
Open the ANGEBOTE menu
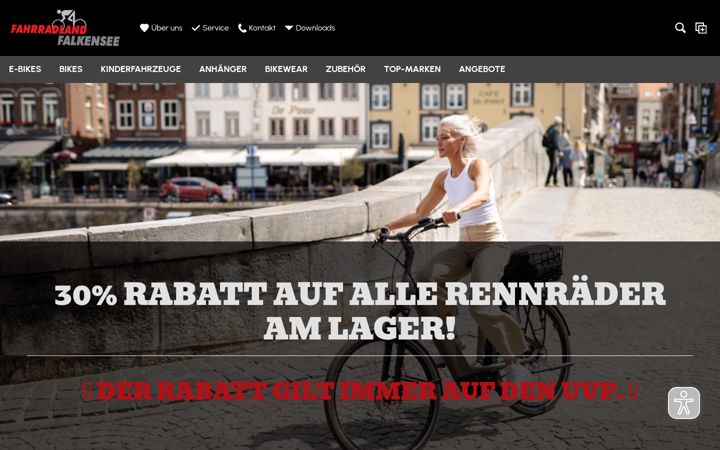[482, 69]
